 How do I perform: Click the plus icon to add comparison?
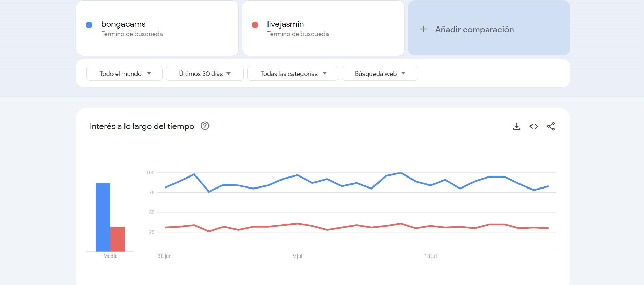coord(424,29)
